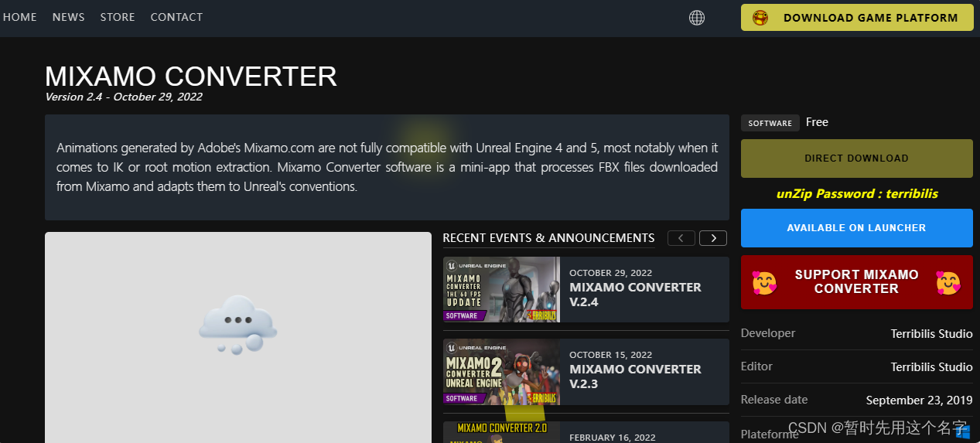The width and height of the screenshot is (980, 443).
Task: Click the unZip Password terribilis text
Action: (x=857, y=194)
